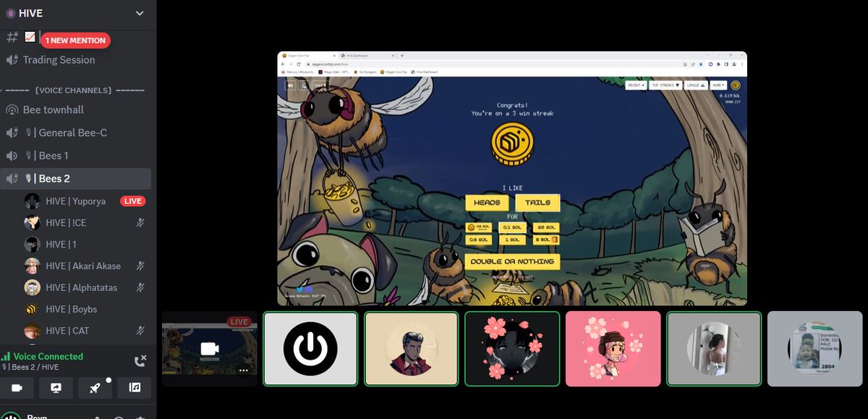The image size is (868, 419).
Task: Join the Bees 1 voice channel
Action: click(47, 156)
